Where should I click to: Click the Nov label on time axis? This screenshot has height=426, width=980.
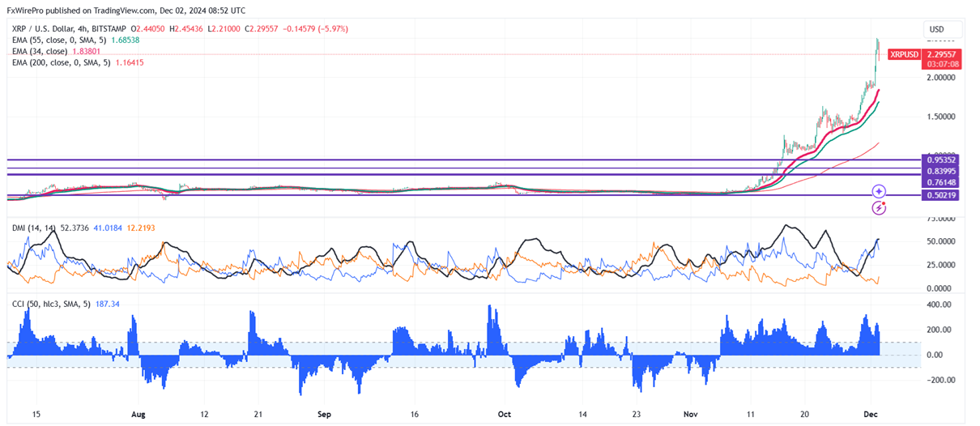[x=690, y=414]
